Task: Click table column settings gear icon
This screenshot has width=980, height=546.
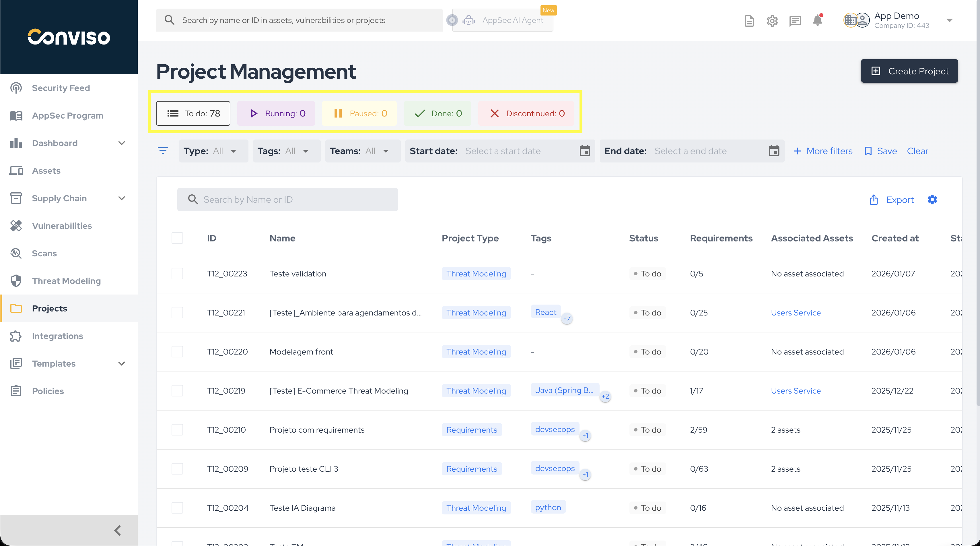Action: pos(932,200)
